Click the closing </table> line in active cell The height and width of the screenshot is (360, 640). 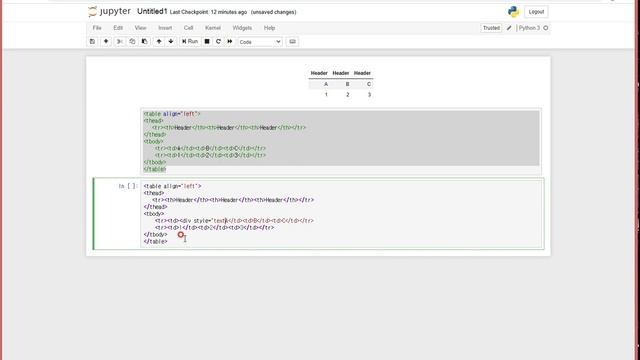pos(156,242)
